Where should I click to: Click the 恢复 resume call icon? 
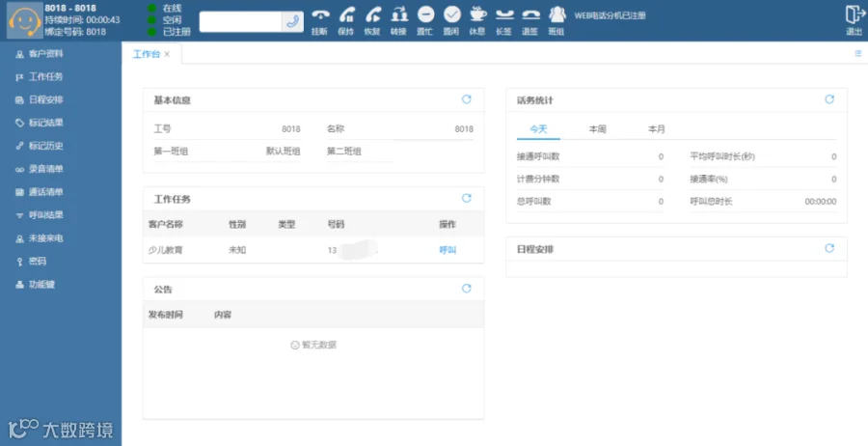pyautogui.click(x=372, y=14)
